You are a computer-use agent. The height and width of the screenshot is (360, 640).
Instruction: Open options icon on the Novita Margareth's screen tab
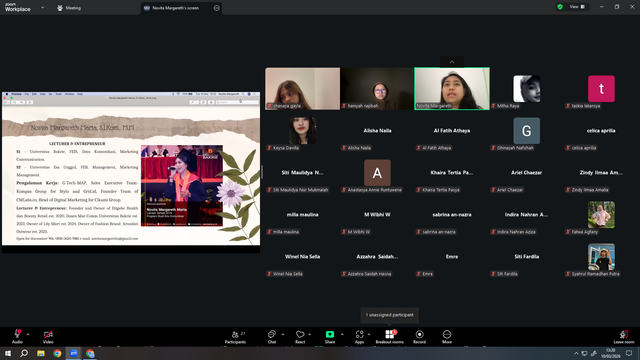tap(216, 8)
